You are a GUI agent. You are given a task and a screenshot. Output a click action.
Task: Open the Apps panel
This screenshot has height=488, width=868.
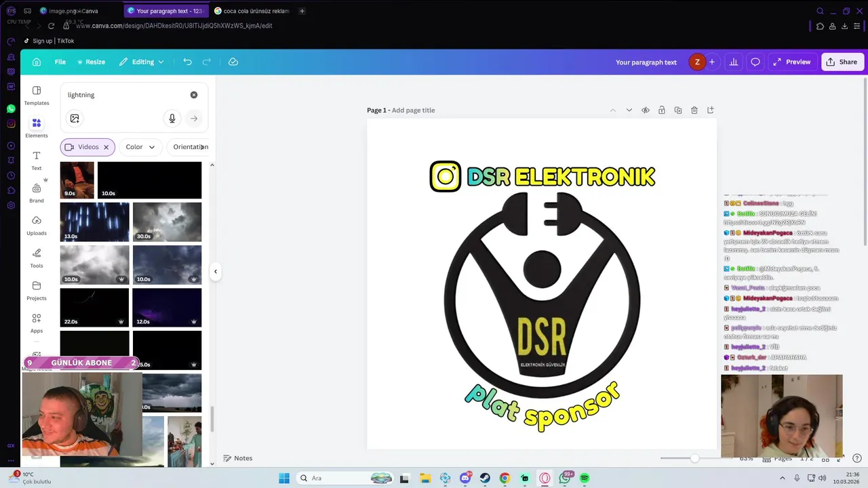[37, 323]
